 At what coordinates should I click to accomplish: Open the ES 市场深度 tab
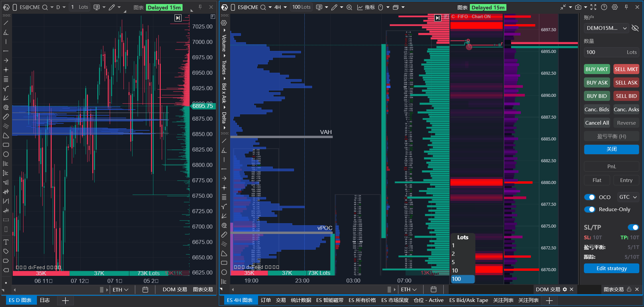tap(395, 300)
